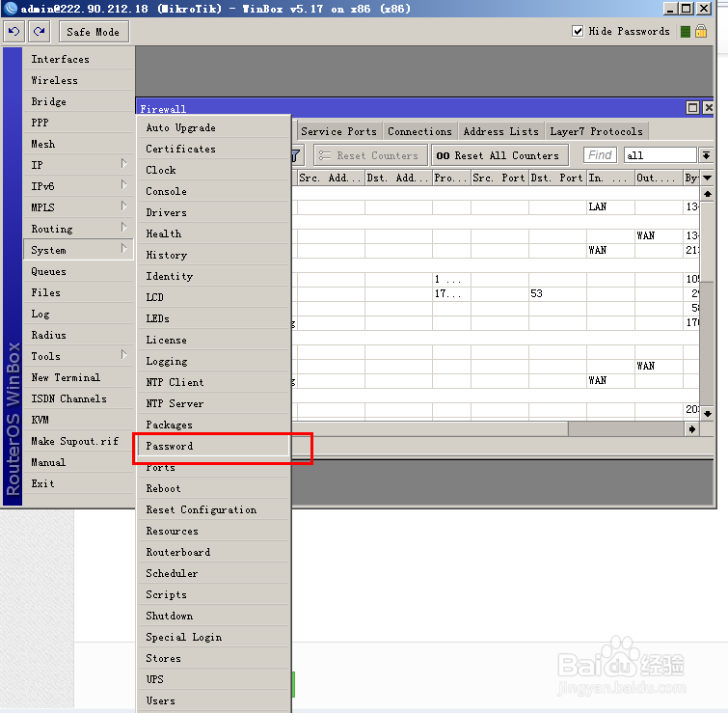
Task: Open the System menu
Action: click(x=78, y=250)
